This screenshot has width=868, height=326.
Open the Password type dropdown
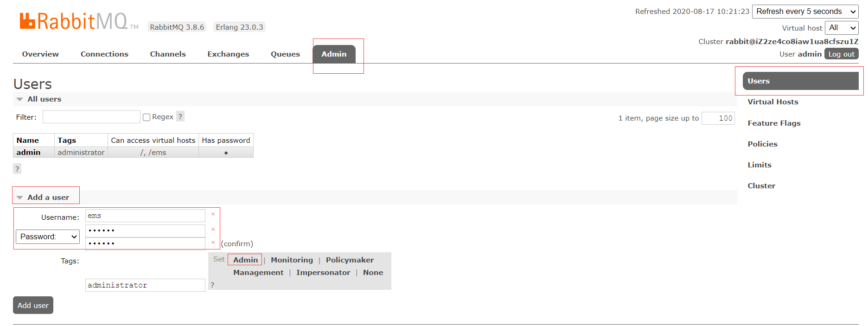coord(48,237)
